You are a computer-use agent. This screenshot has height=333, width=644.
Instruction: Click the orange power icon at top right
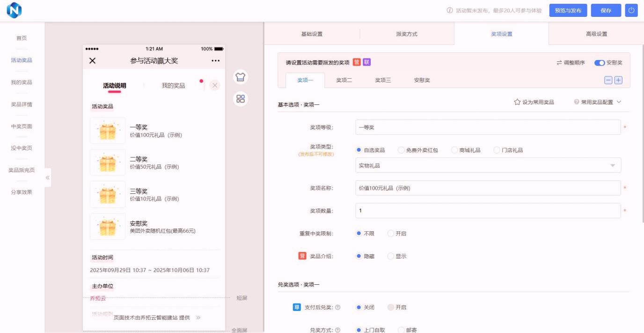(x=631, y=10)
